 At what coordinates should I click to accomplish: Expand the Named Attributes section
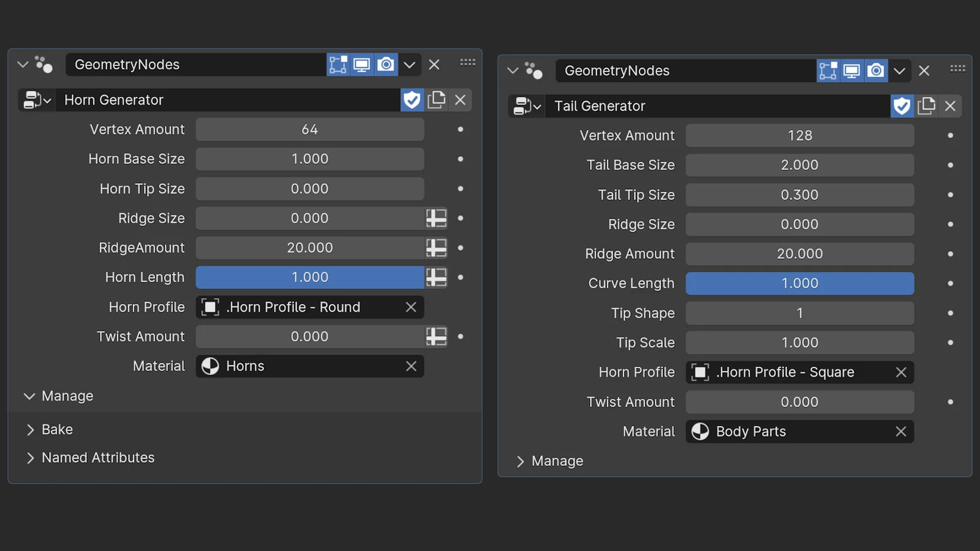[97, 457]
